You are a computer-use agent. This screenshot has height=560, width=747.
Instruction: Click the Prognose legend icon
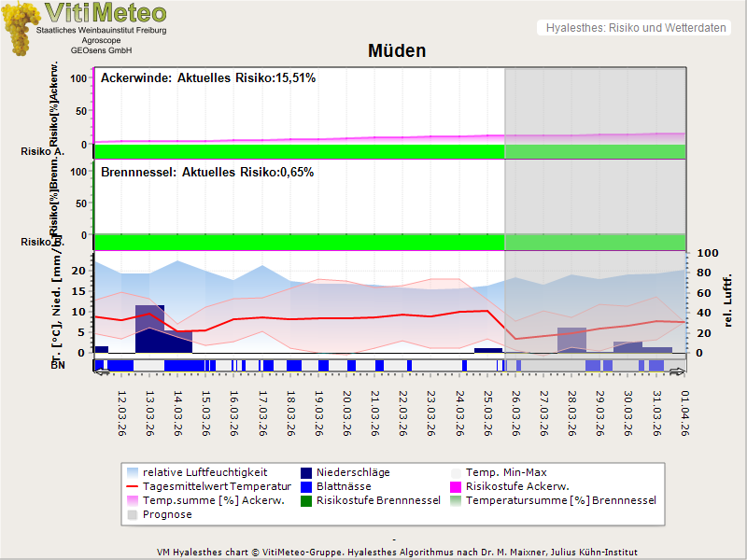coord(134,514)
